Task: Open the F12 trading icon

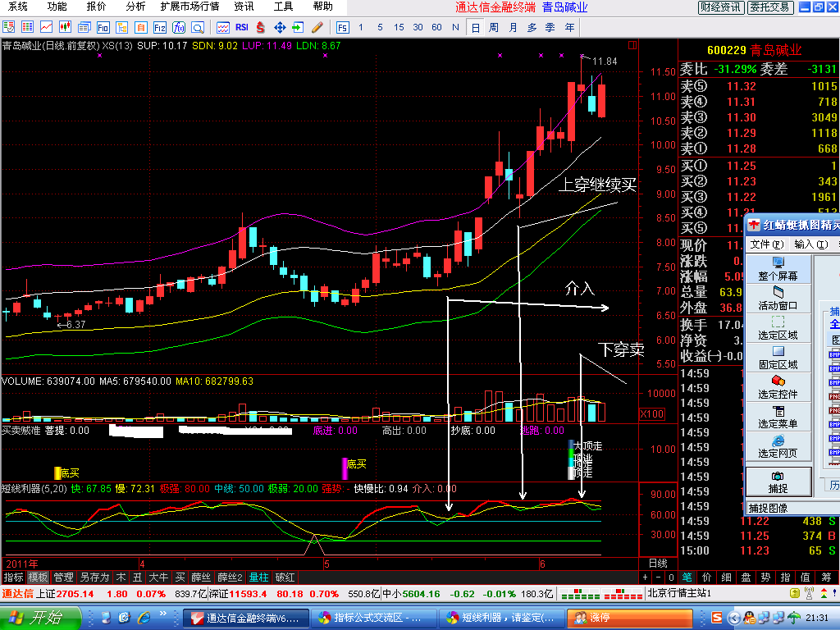Action: [160, 27]
